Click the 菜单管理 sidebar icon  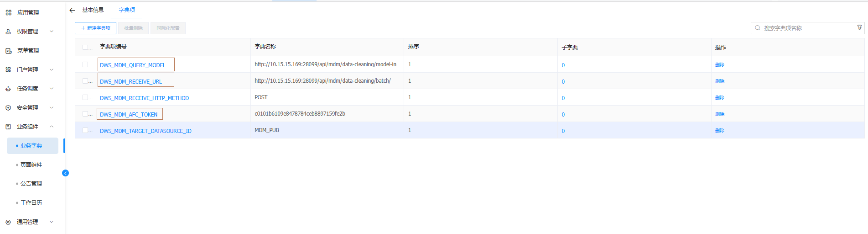[x=8, y=51]
